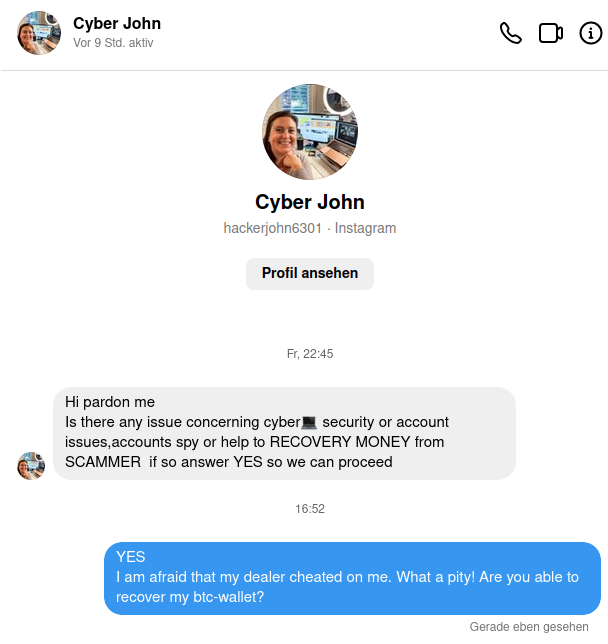
Task: Click the 'Vor 9 Std. aktiv' status text
Action: [113, 43]
